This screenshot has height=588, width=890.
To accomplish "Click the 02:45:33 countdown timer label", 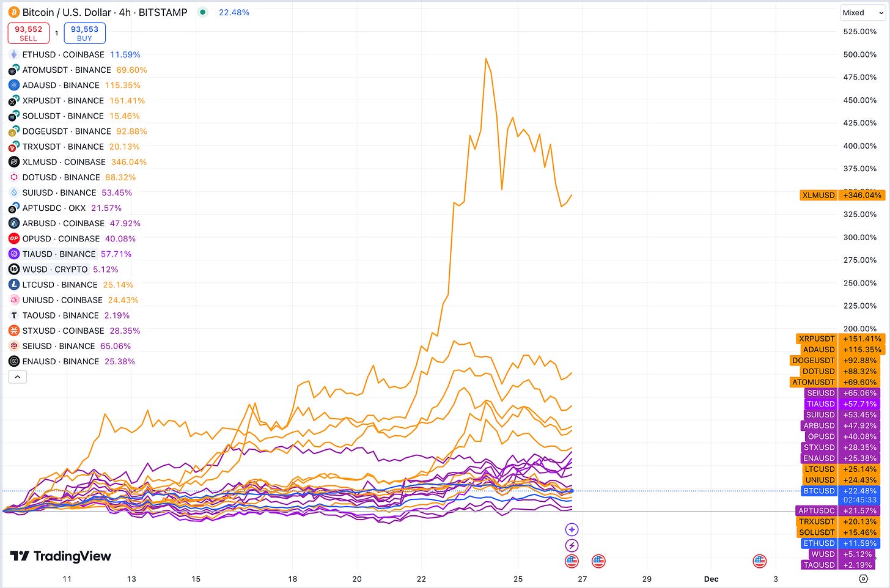I will coord(860,500).
